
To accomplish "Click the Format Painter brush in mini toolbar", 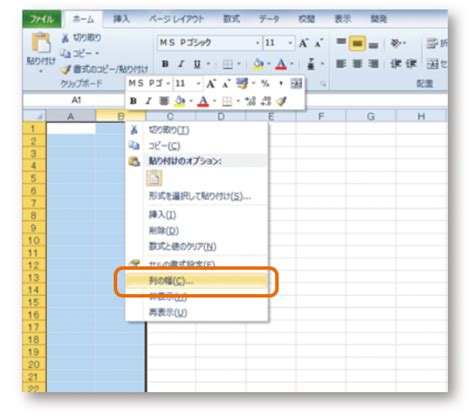I will click(x=282, y=101).
